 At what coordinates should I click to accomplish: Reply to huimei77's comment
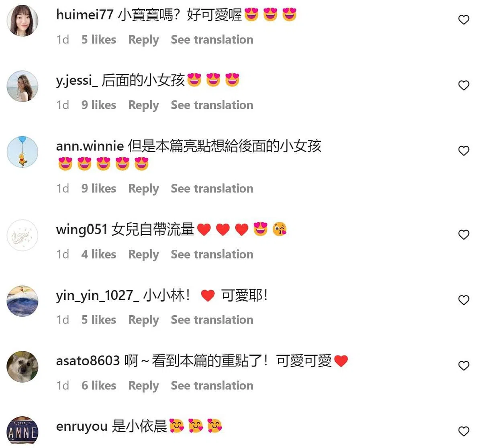click(143, 40)
